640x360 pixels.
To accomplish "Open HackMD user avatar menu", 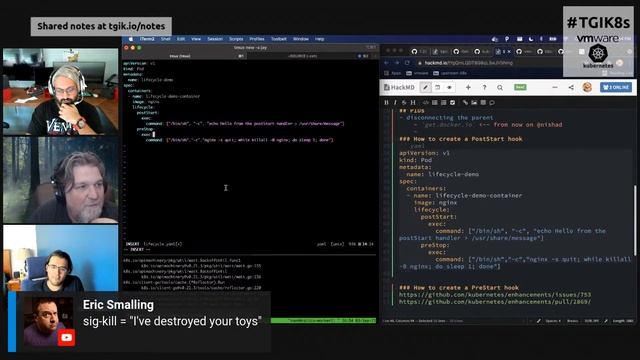I will [587, 87].
